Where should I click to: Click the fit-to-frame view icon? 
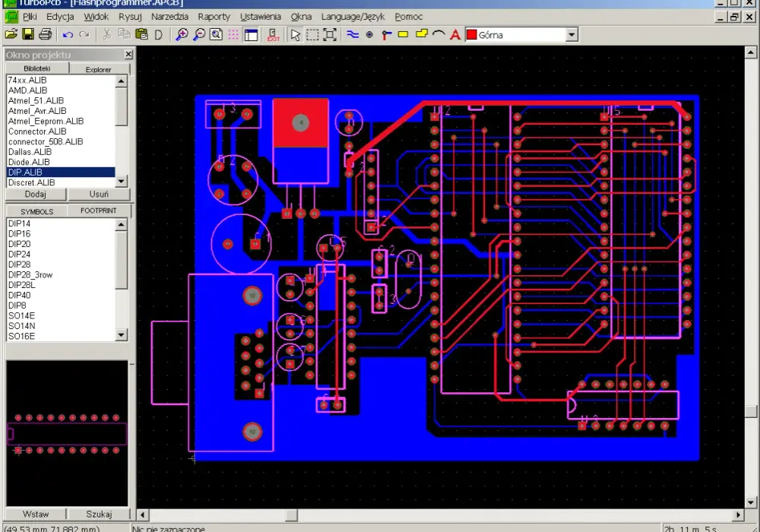(330, 35)
